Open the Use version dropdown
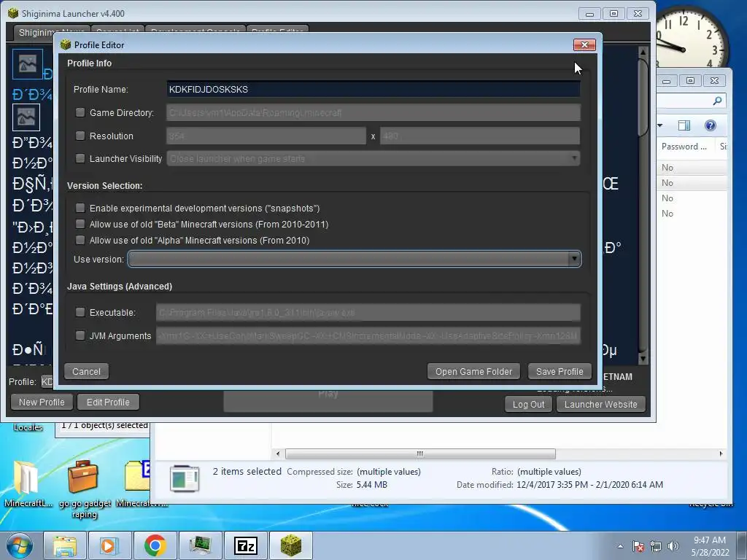Screen dimensions: 747x560 pos(355,259)
